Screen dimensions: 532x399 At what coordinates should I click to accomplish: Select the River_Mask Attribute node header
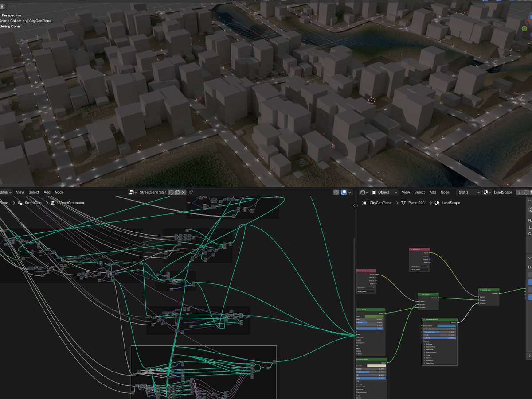[x=419, y=249]
